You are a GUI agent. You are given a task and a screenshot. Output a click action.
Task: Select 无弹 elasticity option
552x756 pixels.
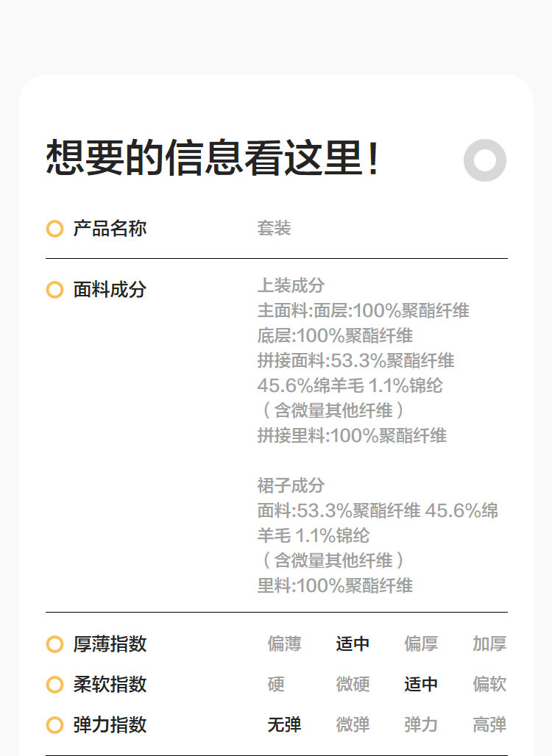(284, 725)
